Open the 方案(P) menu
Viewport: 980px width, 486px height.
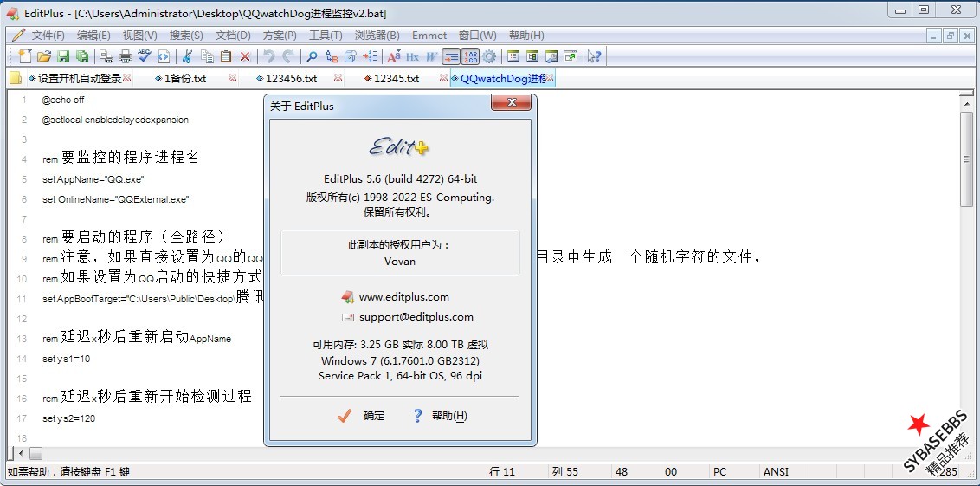(x=280, y=36)
